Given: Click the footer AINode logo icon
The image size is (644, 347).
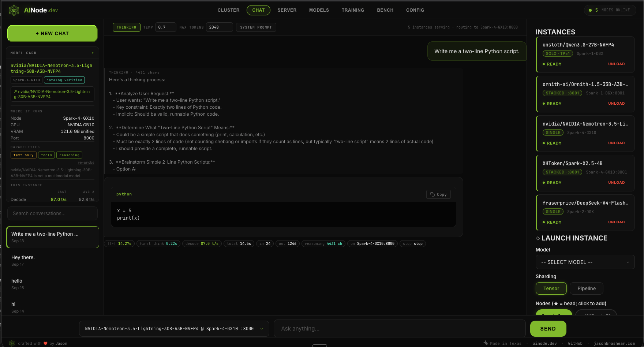Looking at the screenshot, I should [12, 343].
